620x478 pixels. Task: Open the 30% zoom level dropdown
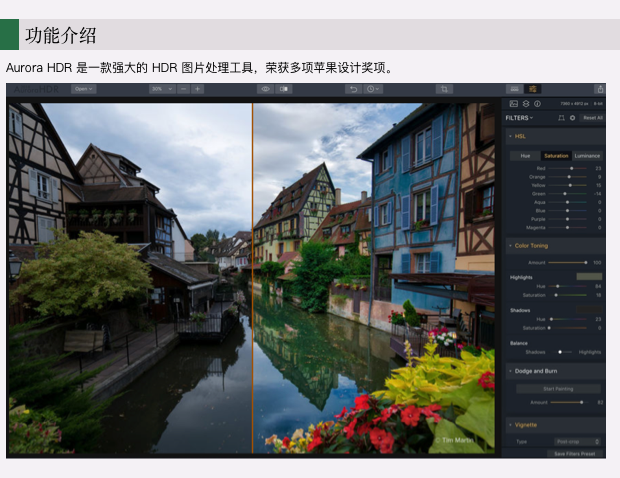tap(162, 89)
